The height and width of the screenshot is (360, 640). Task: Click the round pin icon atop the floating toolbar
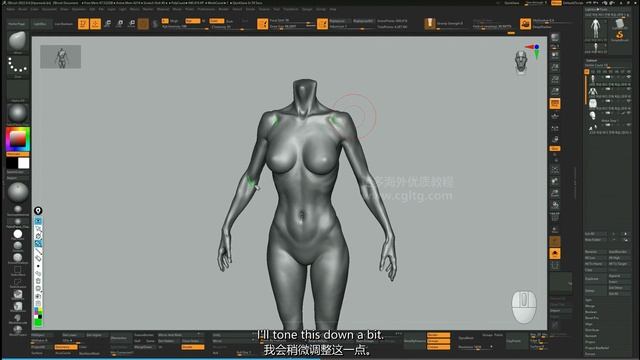click(x=38, y=211)
